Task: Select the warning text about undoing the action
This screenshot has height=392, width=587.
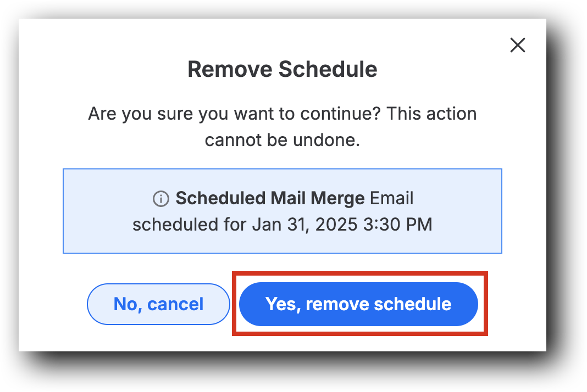Action: point(283,126)
